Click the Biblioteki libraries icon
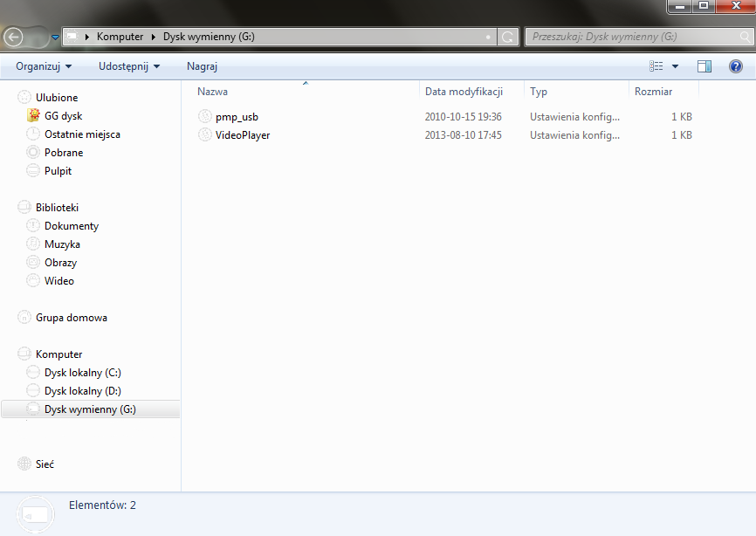Screen dimensions: 756x536 [x=24, y=207]
